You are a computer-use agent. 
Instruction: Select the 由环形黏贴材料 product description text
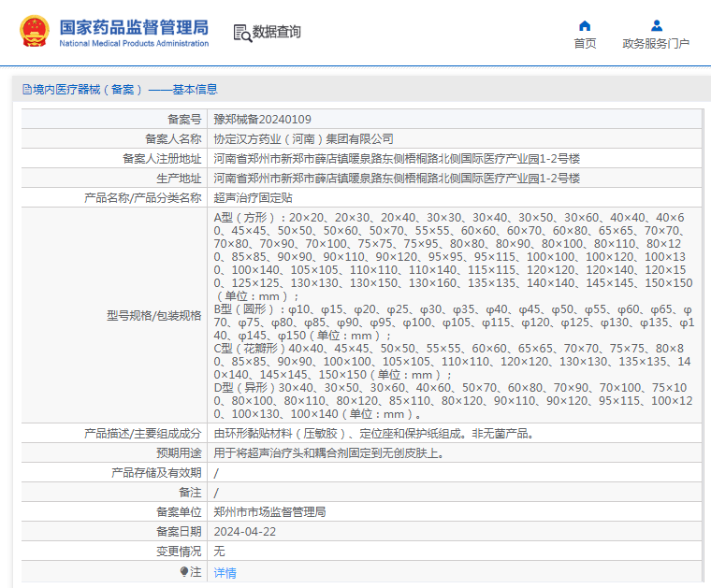375,434
